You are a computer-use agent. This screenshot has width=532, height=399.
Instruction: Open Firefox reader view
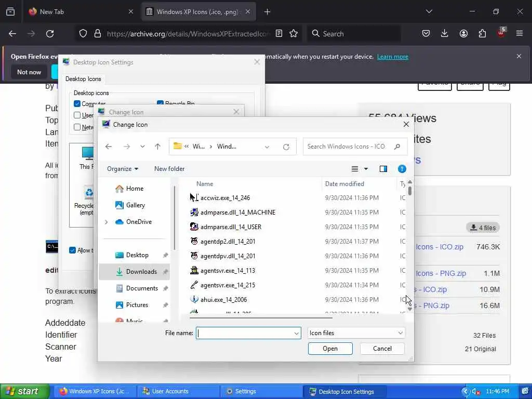(279, 34)
